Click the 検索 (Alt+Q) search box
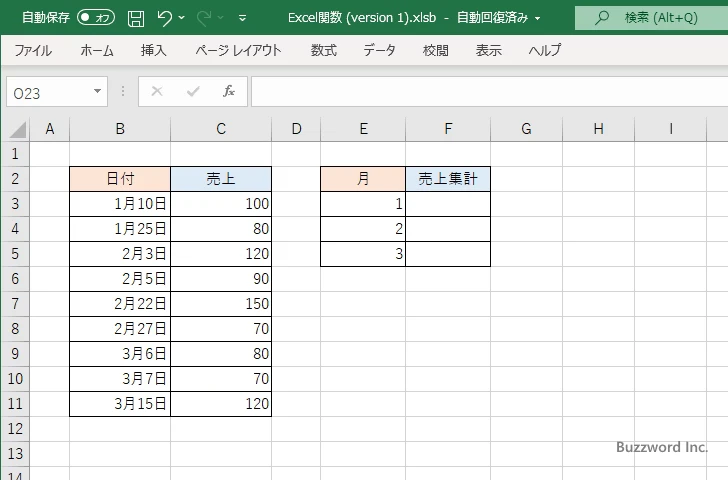 point(651,18)
